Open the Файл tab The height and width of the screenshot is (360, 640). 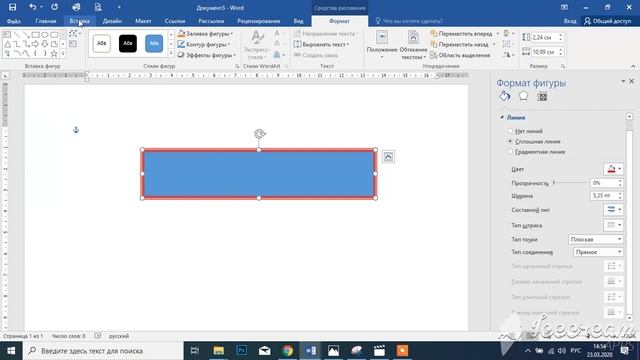coord(13,21)
